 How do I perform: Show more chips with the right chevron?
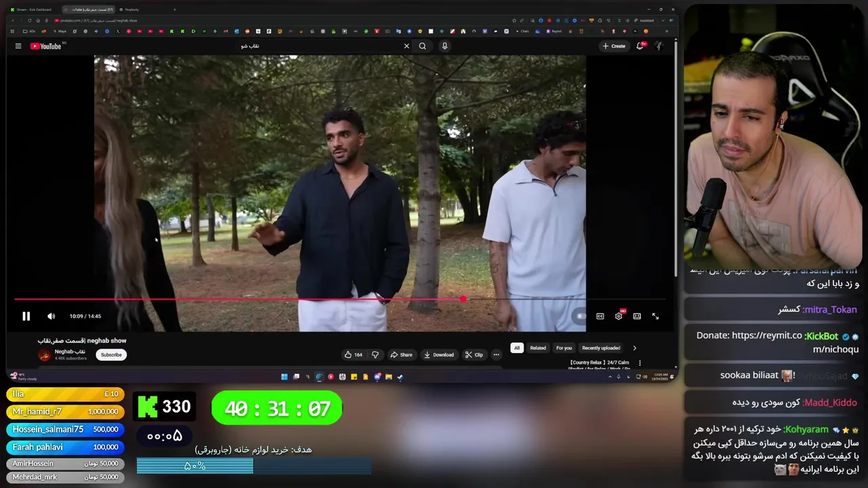(x=635, y=348)
